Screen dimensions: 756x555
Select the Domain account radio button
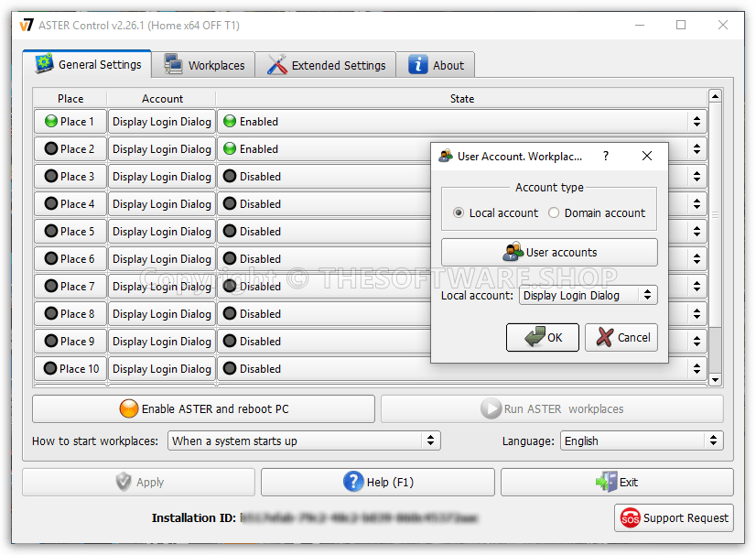pyautogui.click(x=554, y=212)
